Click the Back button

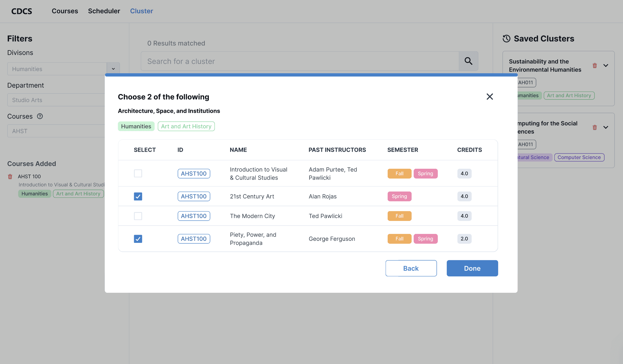click(411, 268)
